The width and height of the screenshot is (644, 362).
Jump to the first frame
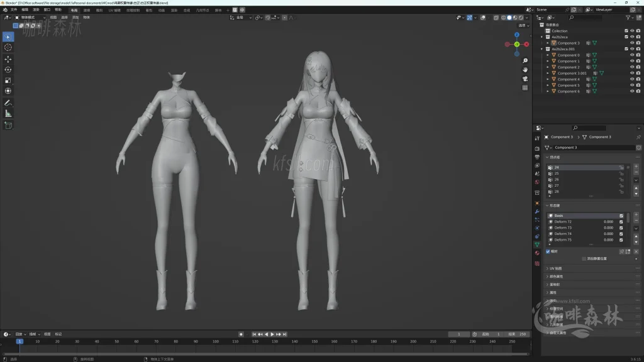tap(254, 334)
